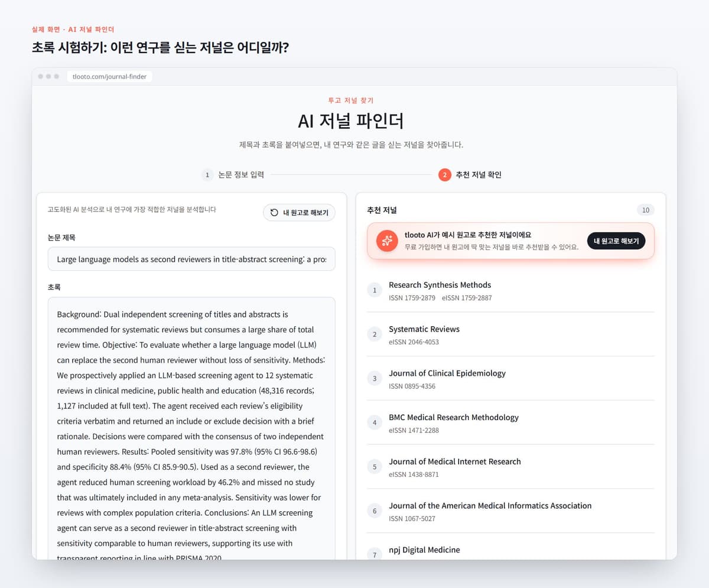Click the 투고 저널 찾기 label
Image resolution: width=709 pixels, height=588 pixels.
click(x=351, y=100)
